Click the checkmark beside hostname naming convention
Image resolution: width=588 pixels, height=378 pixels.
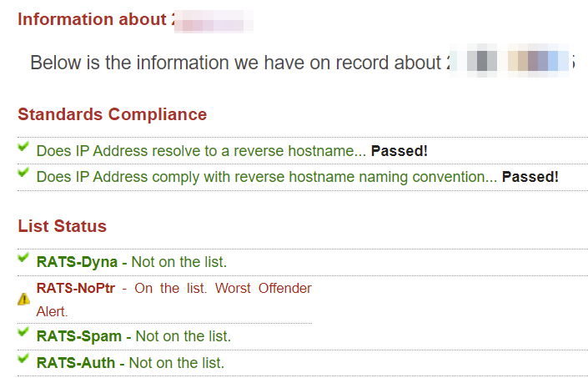(23, 172)
